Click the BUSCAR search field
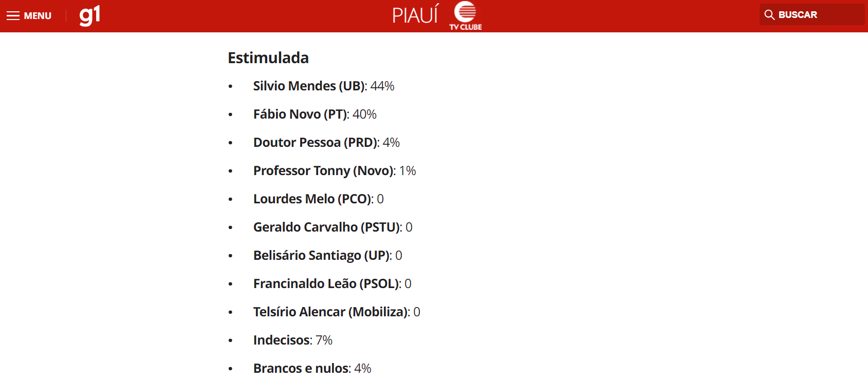Viewport: 868px width, 381px height. (x=812, y=15)
